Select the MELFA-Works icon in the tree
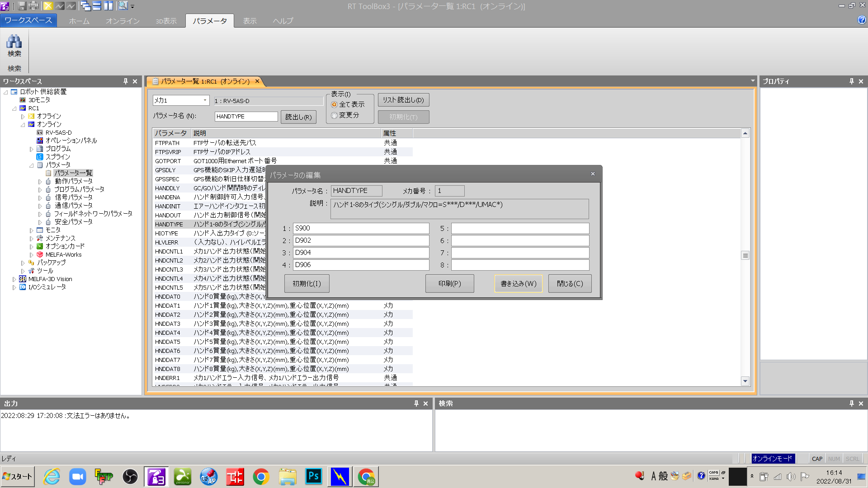 click(40, 254)
